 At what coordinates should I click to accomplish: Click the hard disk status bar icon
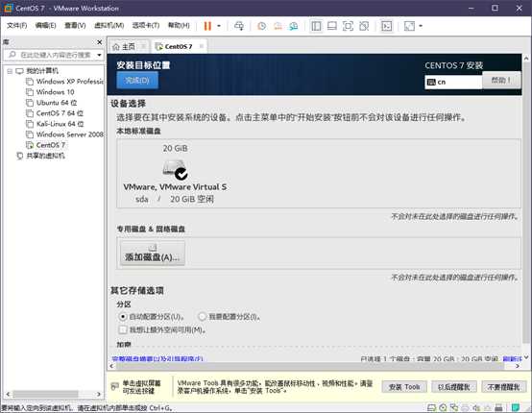pyautogui.click(x=431, y=407)
